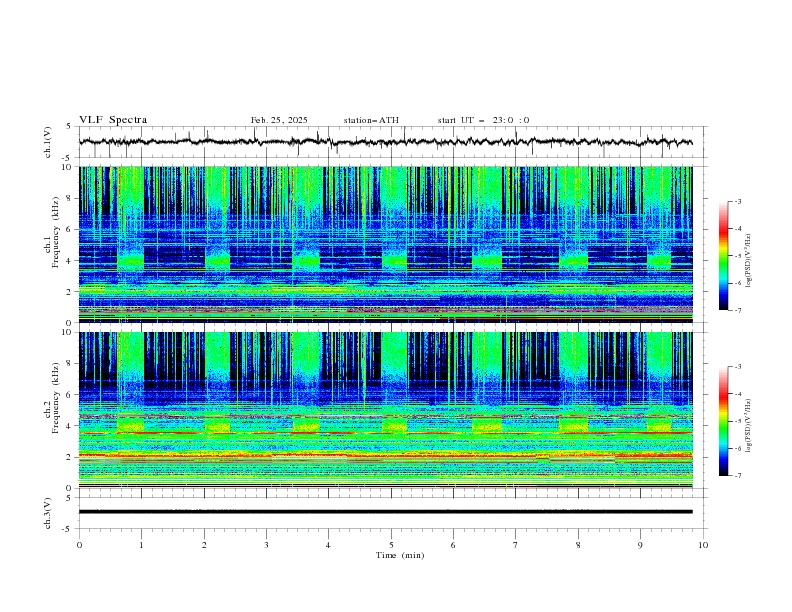Image resolution: width=792 pixels, height=612 pixels.
Task: Click the '-7' label on lower colorbar
Action: pyautogui.click(x=737, y=476)
